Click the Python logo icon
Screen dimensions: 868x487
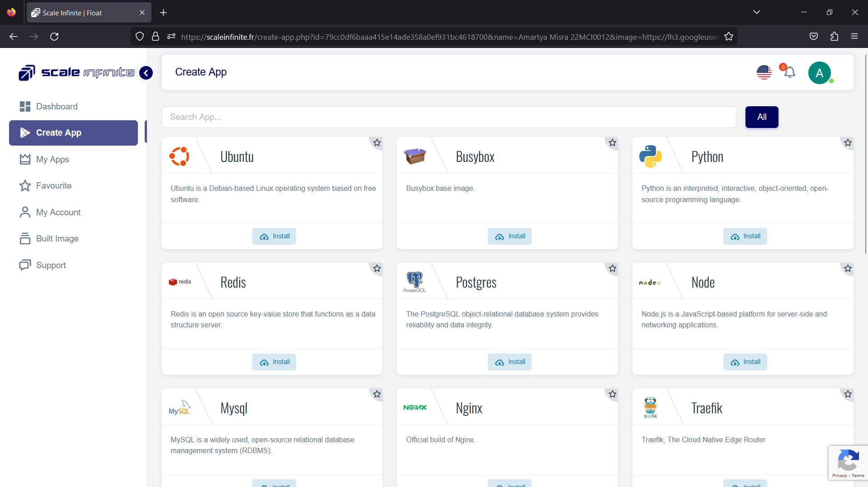tap(651, 156)
